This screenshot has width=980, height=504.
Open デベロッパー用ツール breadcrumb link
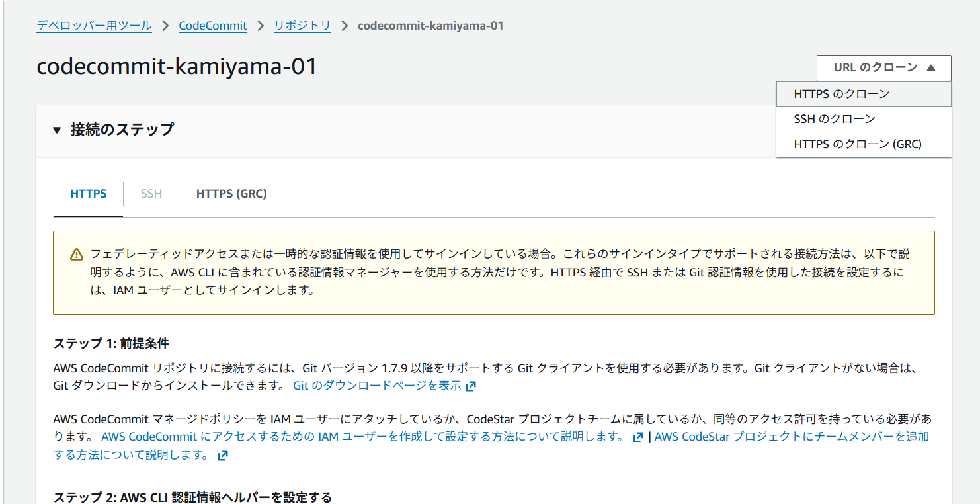click(x=94, y=26)
